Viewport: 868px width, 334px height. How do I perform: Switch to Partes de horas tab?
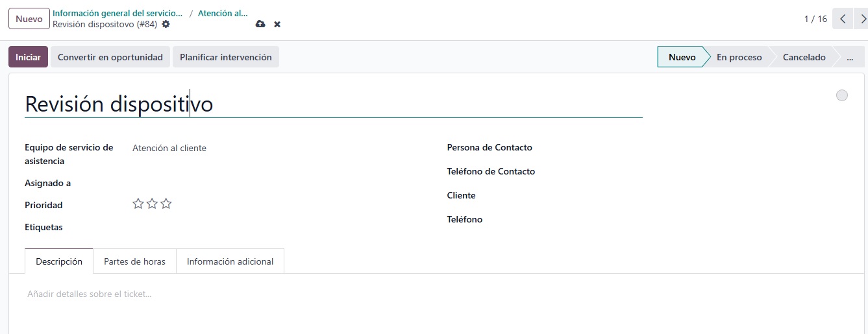pos(134,261)
